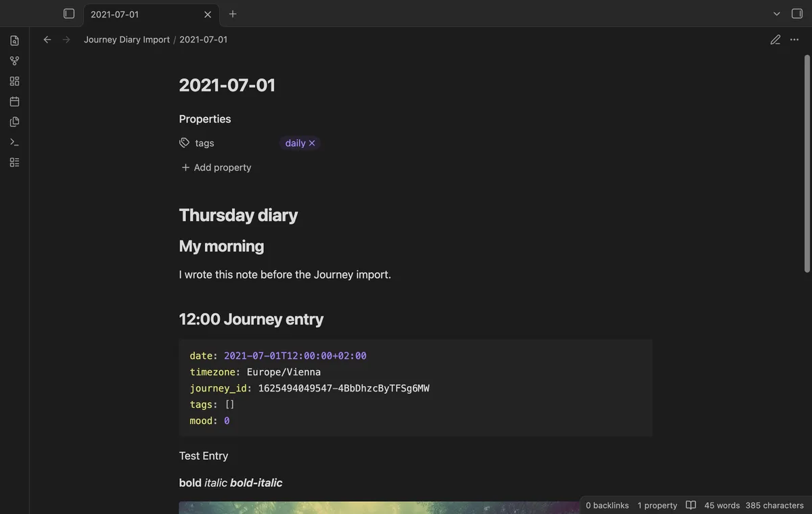Click sentence about the Journey import
This screenshot has width=812, height=514.
pos(285,275)
